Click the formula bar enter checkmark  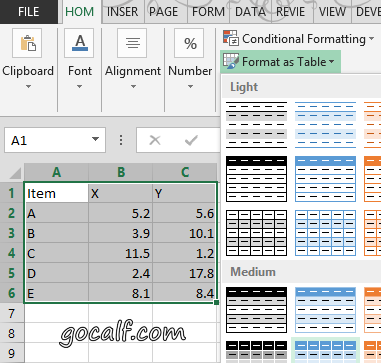191,140
